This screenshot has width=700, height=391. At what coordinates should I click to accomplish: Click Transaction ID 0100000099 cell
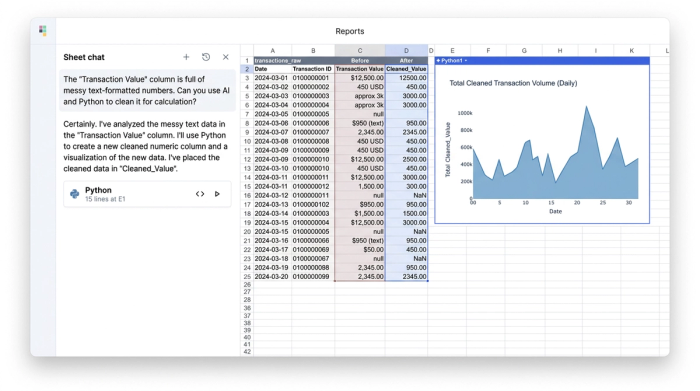point(313,277)
